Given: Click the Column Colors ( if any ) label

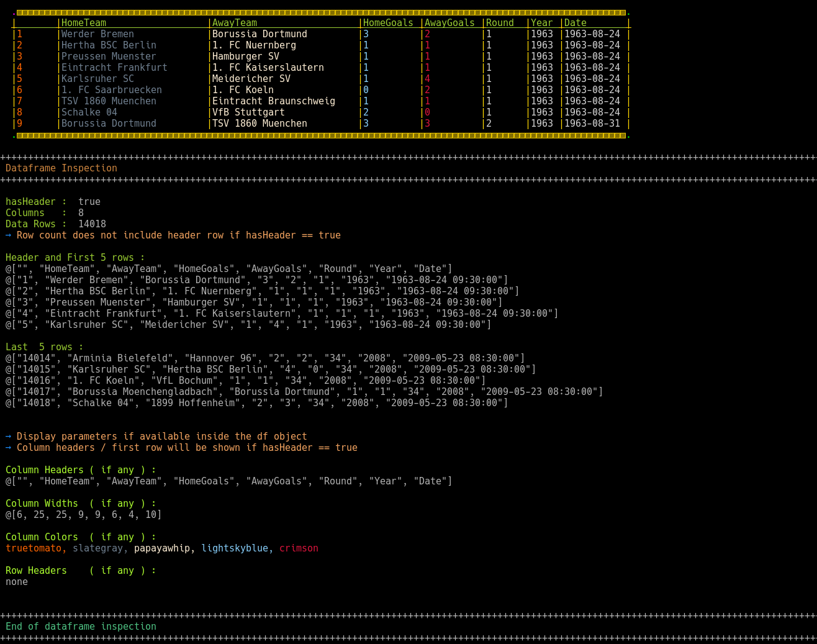Looking at the screenshot, I should 81,537.
